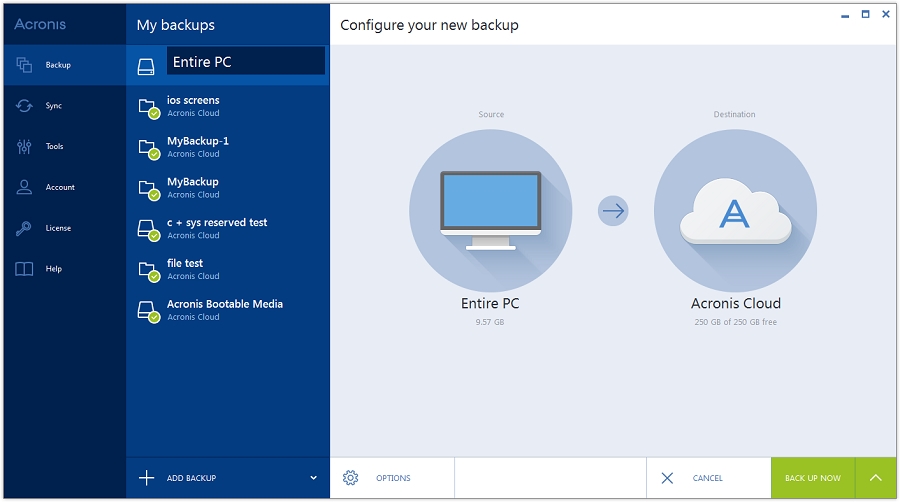This screenshot has height=502, width=900.
Task: Click the folder icon for file test backup
Action: pyautogui.click(x=148, y=271)
